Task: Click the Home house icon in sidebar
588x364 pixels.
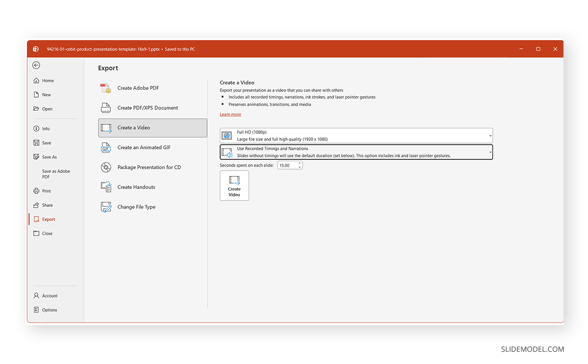Action: [36, 80]
